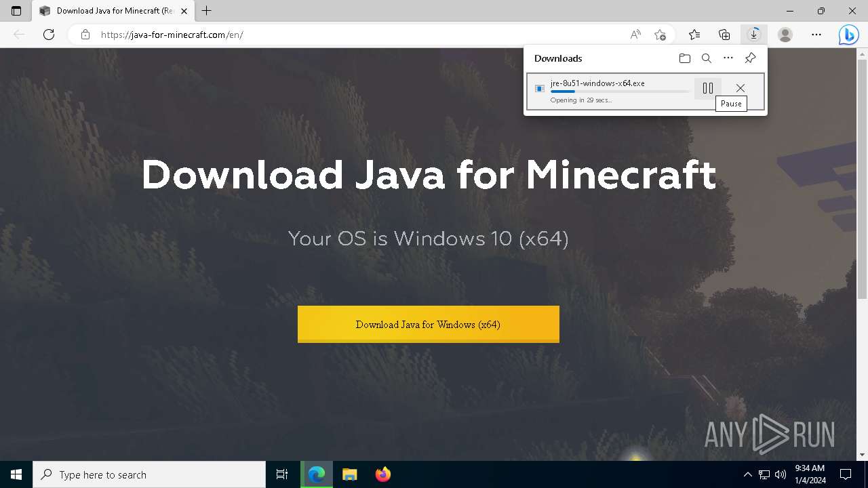Click the taskbar search box
This screenshot has height=488, width=868.
click(149, 474)
